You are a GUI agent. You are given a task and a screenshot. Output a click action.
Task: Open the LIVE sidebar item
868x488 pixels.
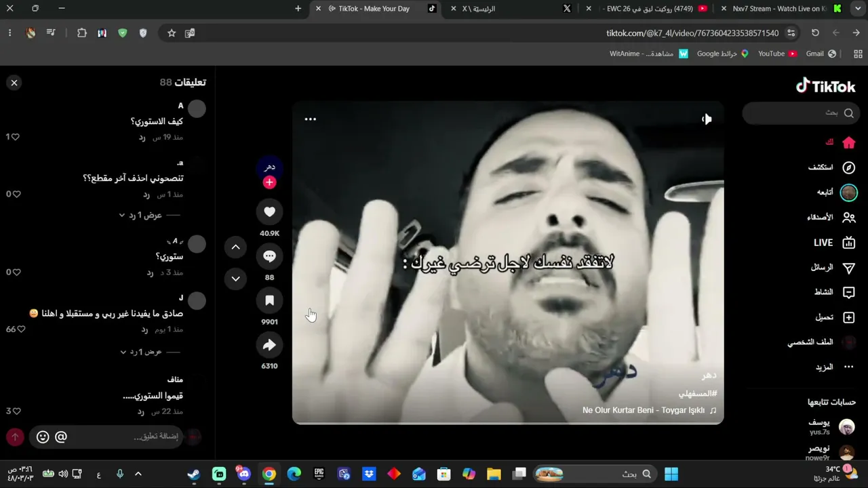[835, 243]
